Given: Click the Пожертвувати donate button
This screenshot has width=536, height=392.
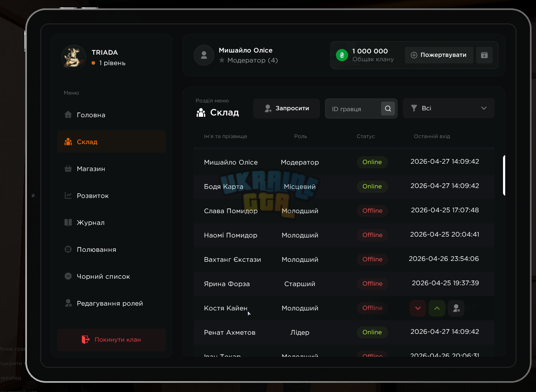Looking at the screenshot, I should 439,55.
